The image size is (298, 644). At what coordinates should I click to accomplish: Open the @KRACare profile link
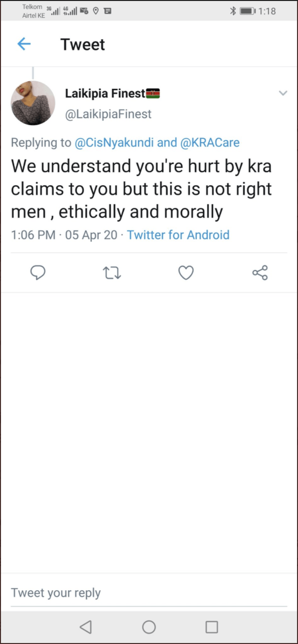(210, 143)
